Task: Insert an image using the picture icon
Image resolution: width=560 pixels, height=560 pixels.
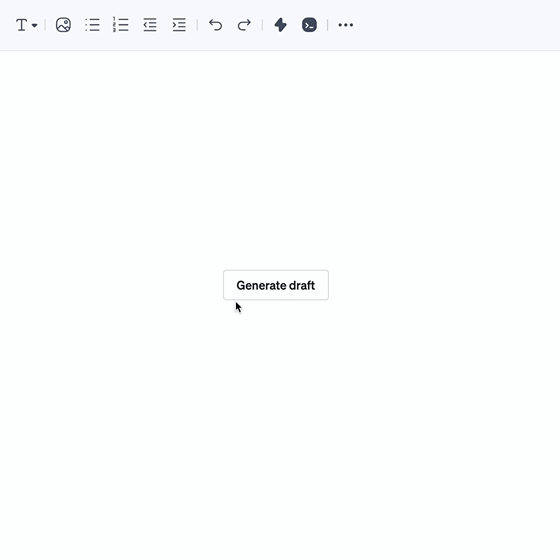Action: [x=63, y=25]
